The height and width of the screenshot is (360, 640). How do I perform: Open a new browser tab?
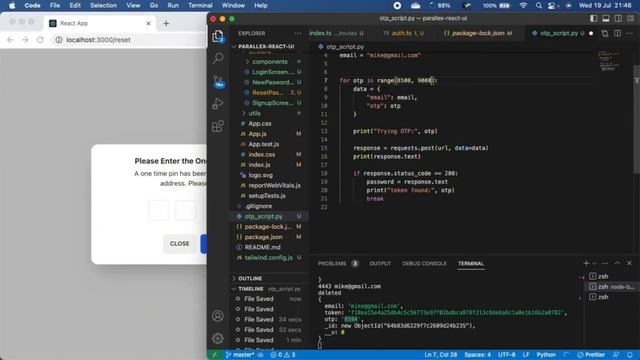click(x=166, y=24)
